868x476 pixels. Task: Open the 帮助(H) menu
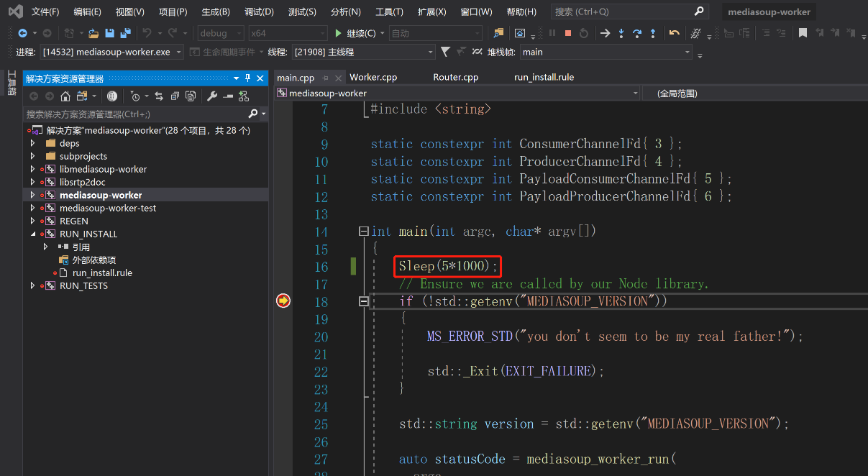click(521, 12)
